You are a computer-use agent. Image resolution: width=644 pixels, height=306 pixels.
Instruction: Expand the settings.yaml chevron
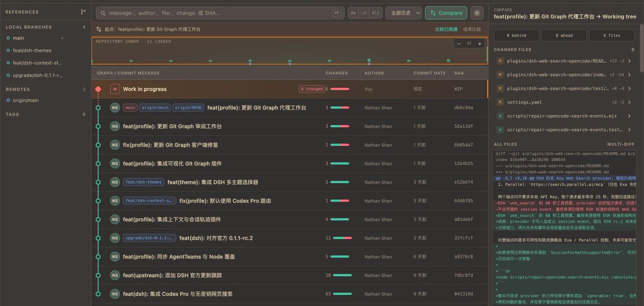629,102
